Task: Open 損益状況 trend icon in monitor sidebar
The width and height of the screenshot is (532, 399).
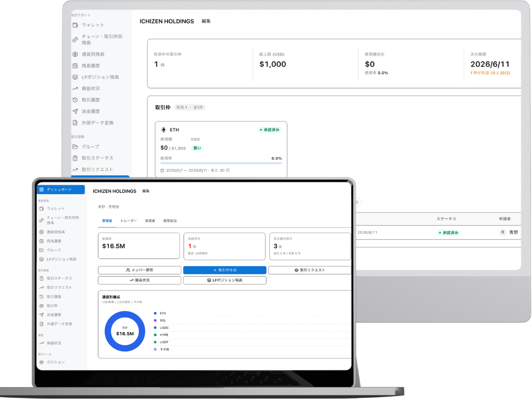Action: (75, 89)
